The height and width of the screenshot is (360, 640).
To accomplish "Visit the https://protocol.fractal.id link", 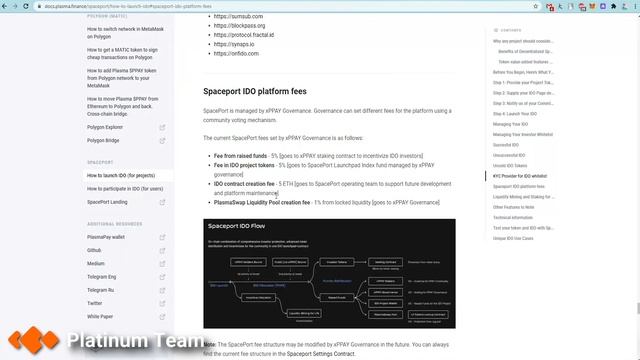I will pyautogui.click(x=244, y=35).
